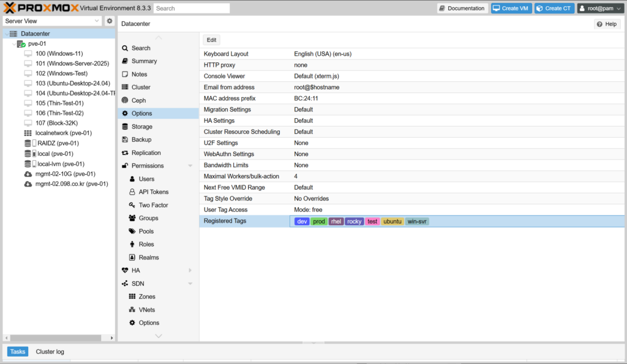Click the pink test tag swatch
Screen dimensions: 627x364
point(372,221)
